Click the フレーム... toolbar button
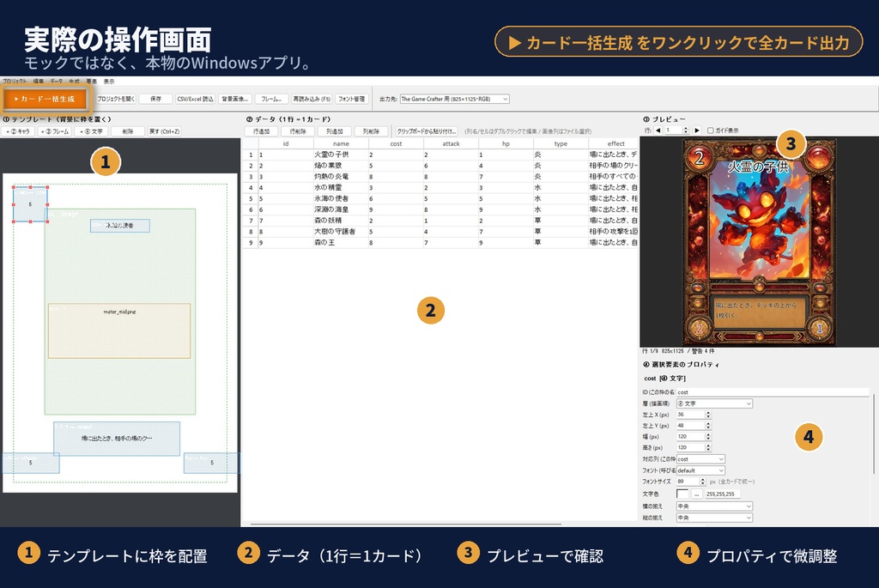879x588 pixels. tap(271, 99)
